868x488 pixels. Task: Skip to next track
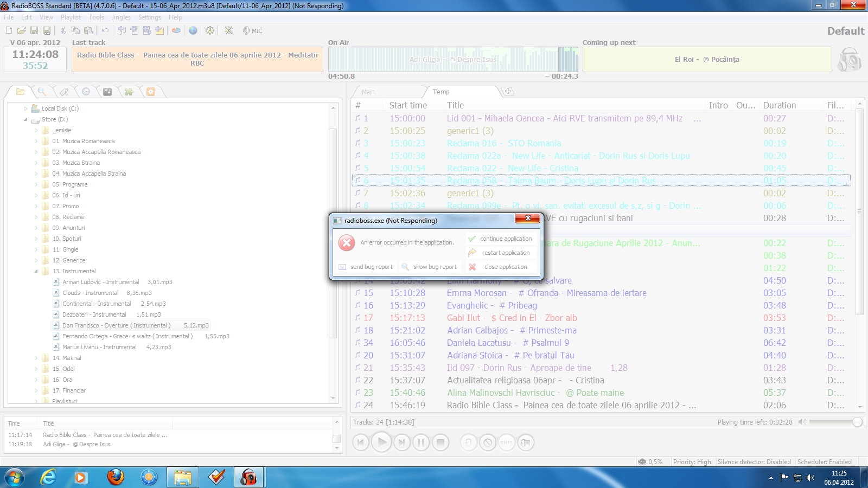(x=402, y=442)
